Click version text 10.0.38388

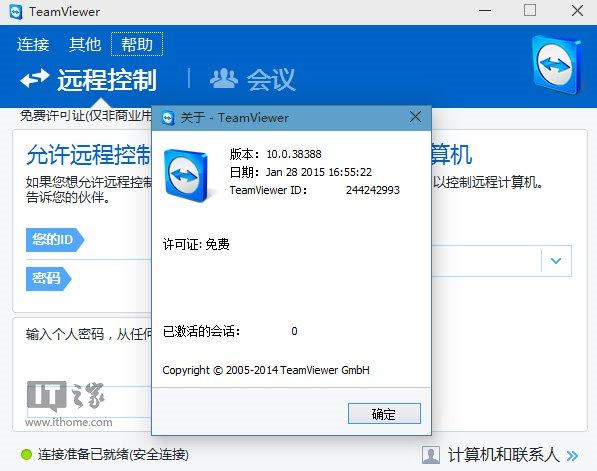(x=294, y=154)
